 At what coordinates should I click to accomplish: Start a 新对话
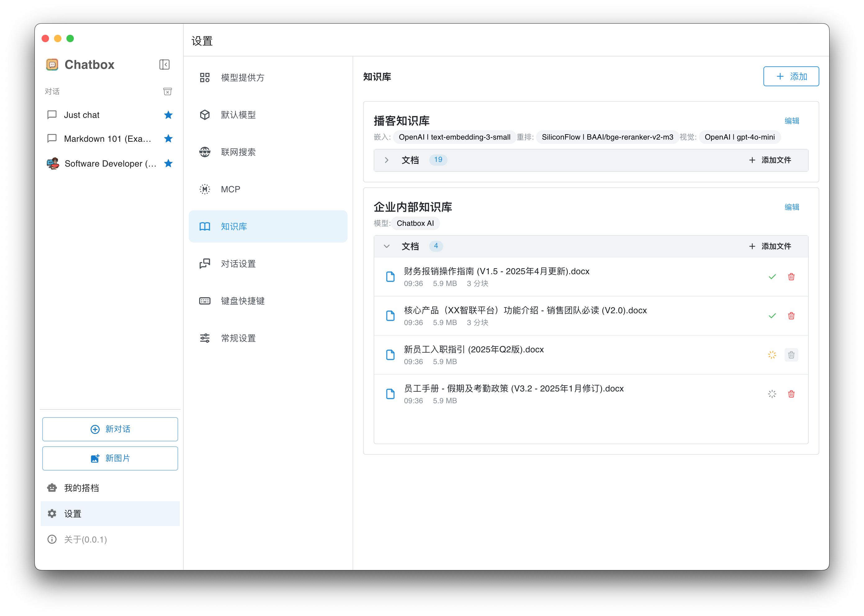[x=110, y=429]
